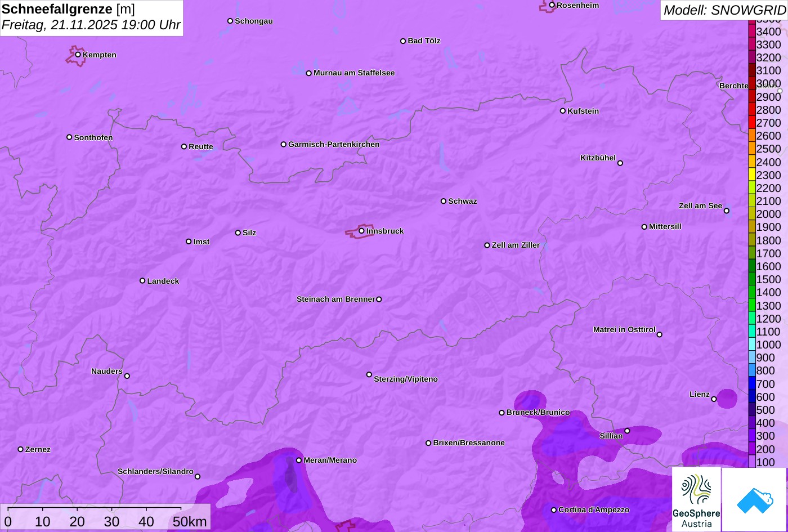788x532 pixels.
Task: Click the Schongau location dot
Action: point(230,21)
